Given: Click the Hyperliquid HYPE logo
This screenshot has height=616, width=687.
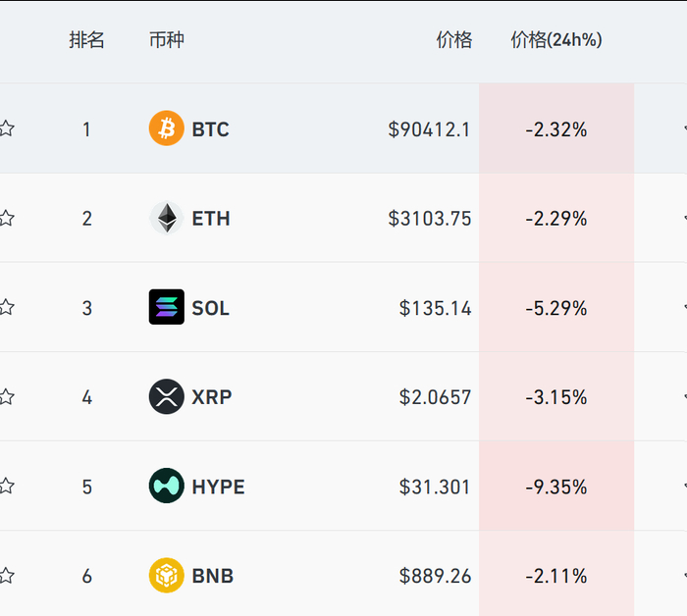Looking at the screenshot, I should click(166, 486).
